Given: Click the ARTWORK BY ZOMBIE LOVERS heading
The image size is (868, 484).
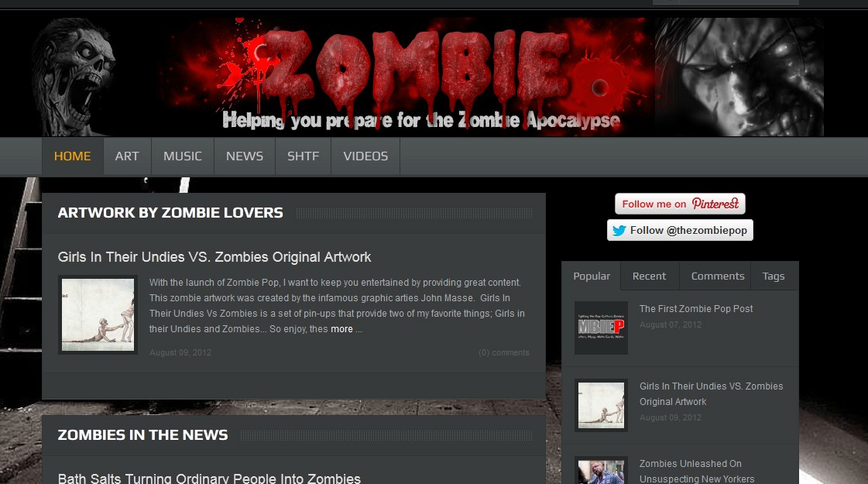Looking at the screenshot, I should (170, 213).
